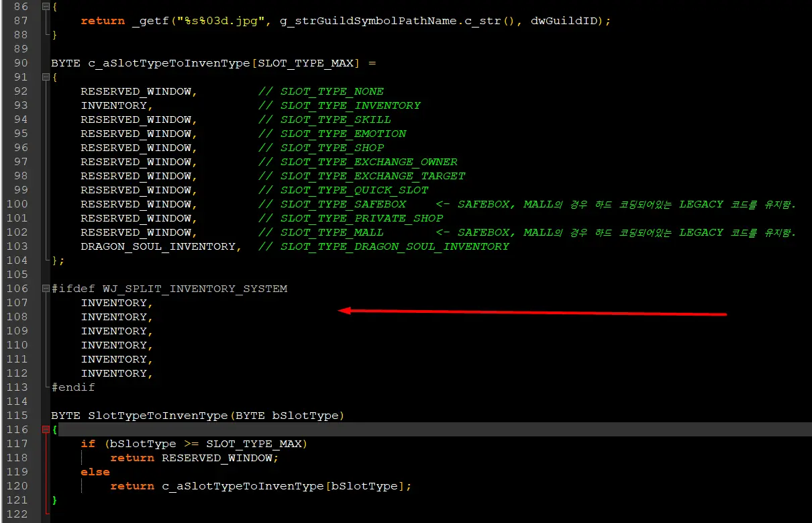Collapse the red fold marker at line 116

[x=46, y=430]
